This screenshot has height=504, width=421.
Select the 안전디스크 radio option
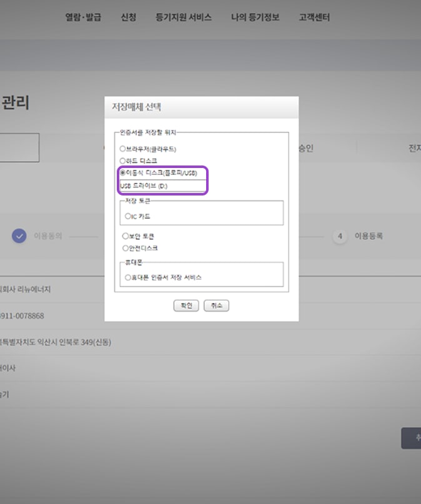click(125, 248)
